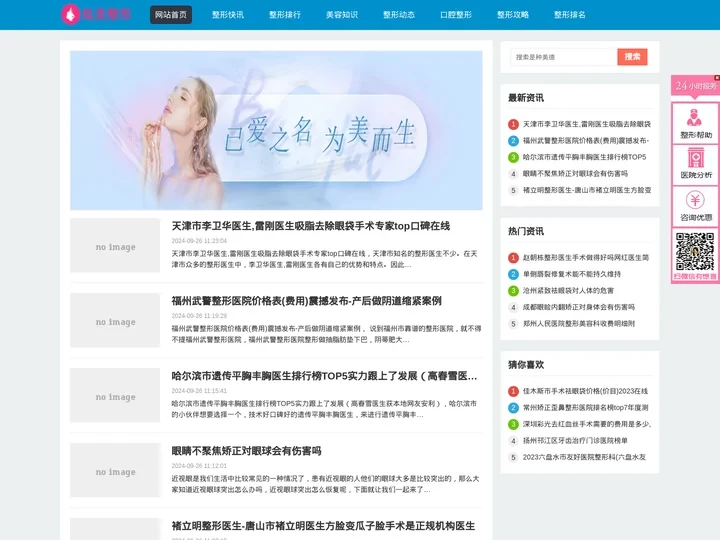
Task: Open 最新资讯 item 眼睛不聚焦矫正
Action: [x=575, y=174]
